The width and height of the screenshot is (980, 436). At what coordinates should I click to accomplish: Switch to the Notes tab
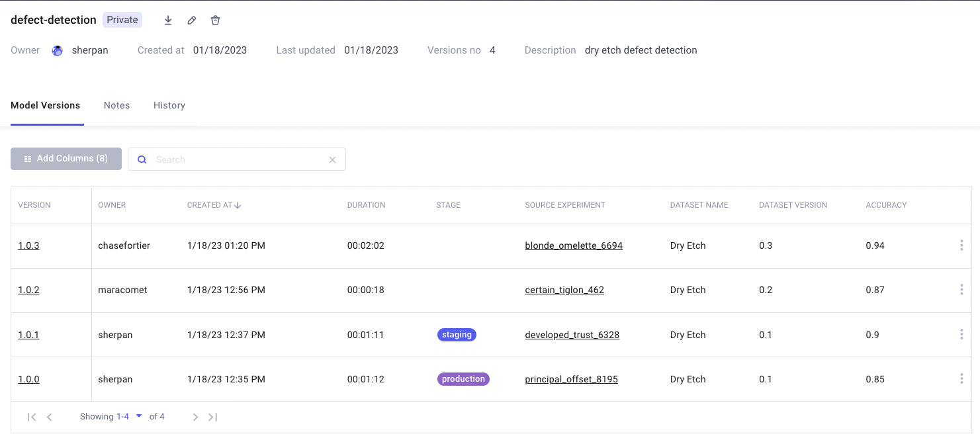pyautogui.click(x=116, y=105)
